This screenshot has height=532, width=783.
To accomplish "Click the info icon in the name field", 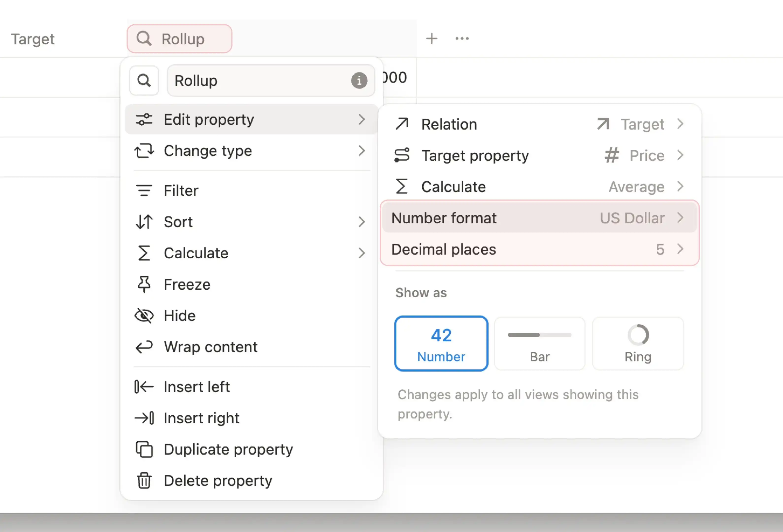I will 359,81.
